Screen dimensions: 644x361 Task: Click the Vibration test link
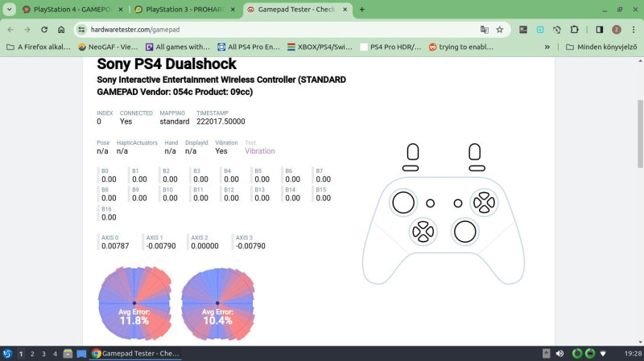tap(259, 151)
